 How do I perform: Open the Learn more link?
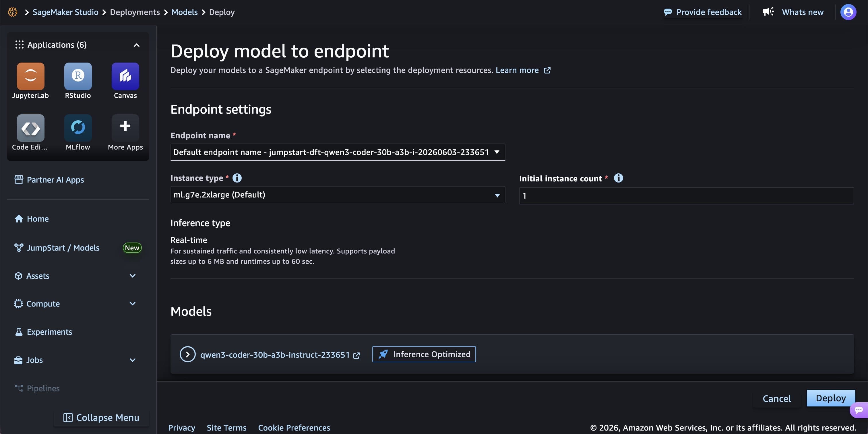pos(517,70)
